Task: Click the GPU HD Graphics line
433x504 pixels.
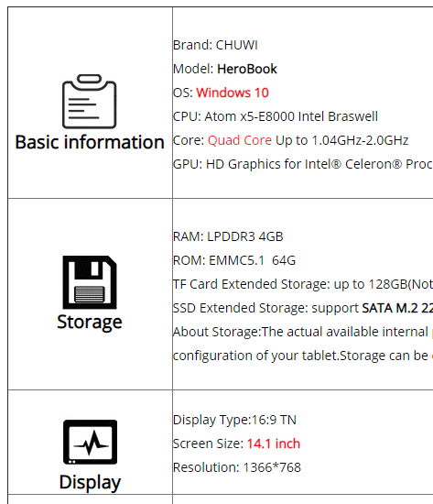Action: pos(303,164)
